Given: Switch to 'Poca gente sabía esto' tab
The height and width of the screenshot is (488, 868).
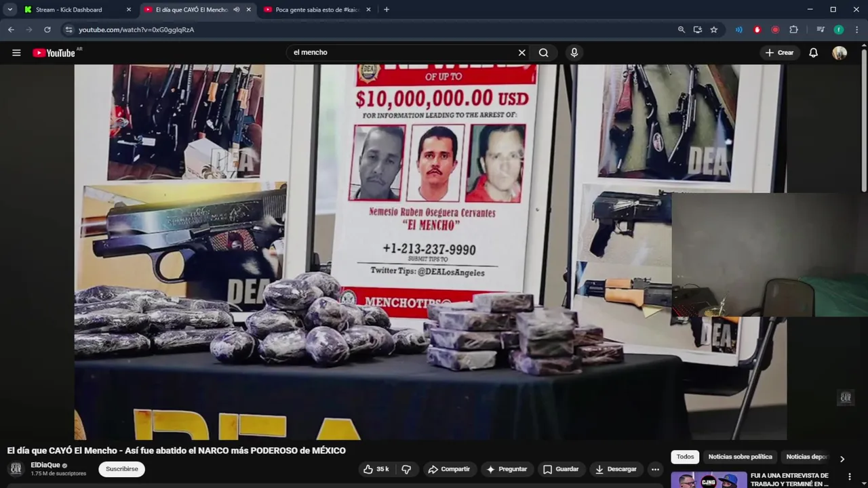Looking at the screenshot, I should point(317,9).
